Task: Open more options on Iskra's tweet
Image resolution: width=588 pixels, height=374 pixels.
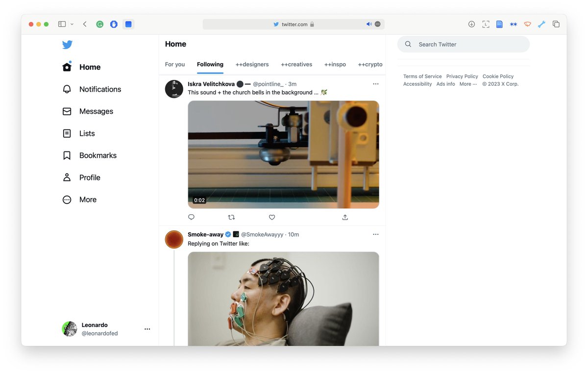Action: (376, 84)
